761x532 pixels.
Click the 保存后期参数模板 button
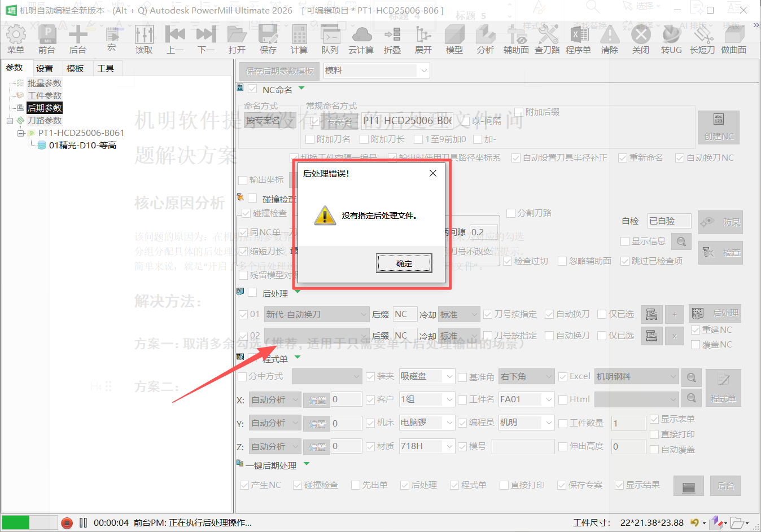pos(279,71)
